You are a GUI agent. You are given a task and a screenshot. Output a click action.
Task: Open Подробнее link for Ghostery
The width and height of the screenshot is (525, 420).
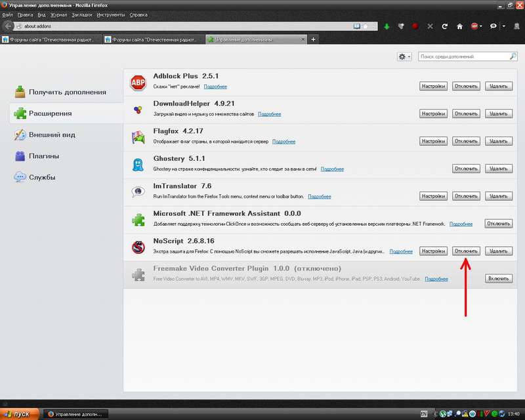(332, 169)
